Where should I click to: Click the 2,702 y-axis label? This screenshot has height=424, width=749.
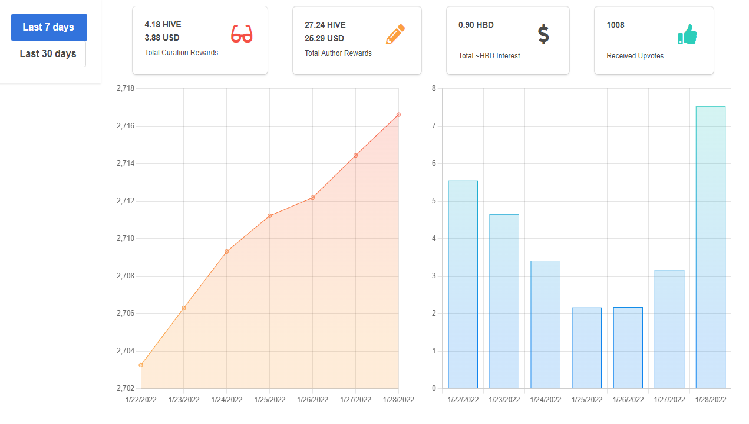point(125,388)
